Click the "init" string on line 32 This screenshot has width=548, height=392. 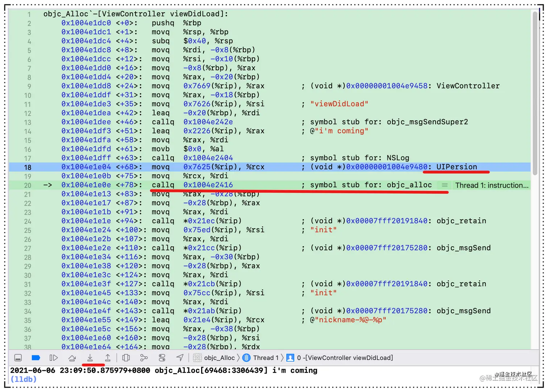(324, 293)
